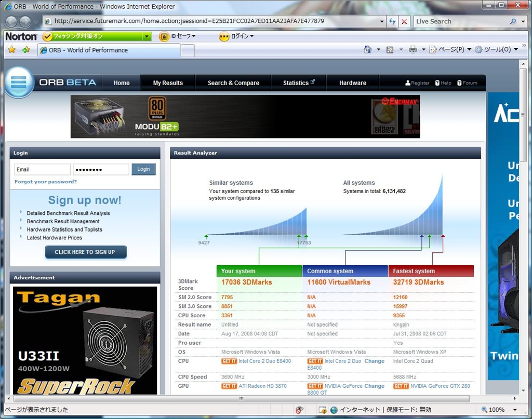This screenshot has width=532, height=419.
Task: Expand the Norton login dropdown arrow
Action: tap(252, 36)
